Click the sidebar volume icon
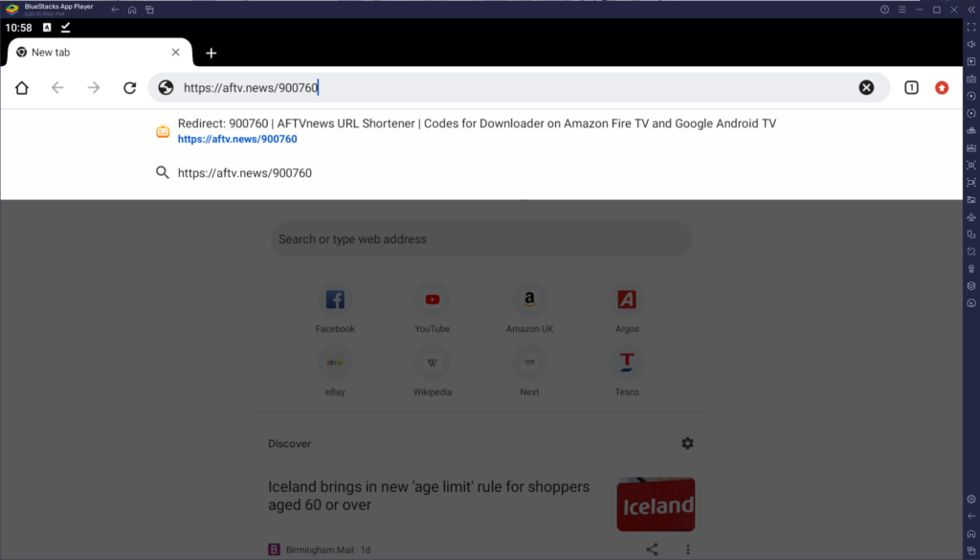The image size is (980, 560). [971, 44]
